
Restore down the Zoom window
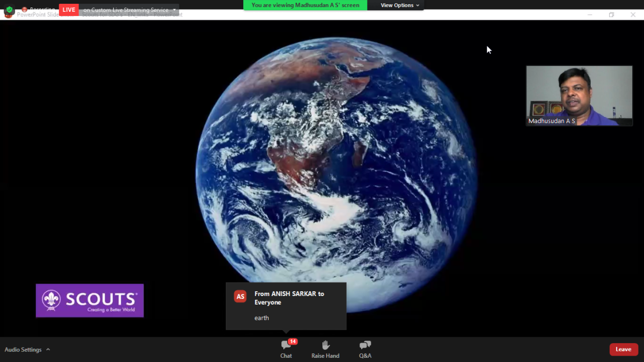[611, 14]
